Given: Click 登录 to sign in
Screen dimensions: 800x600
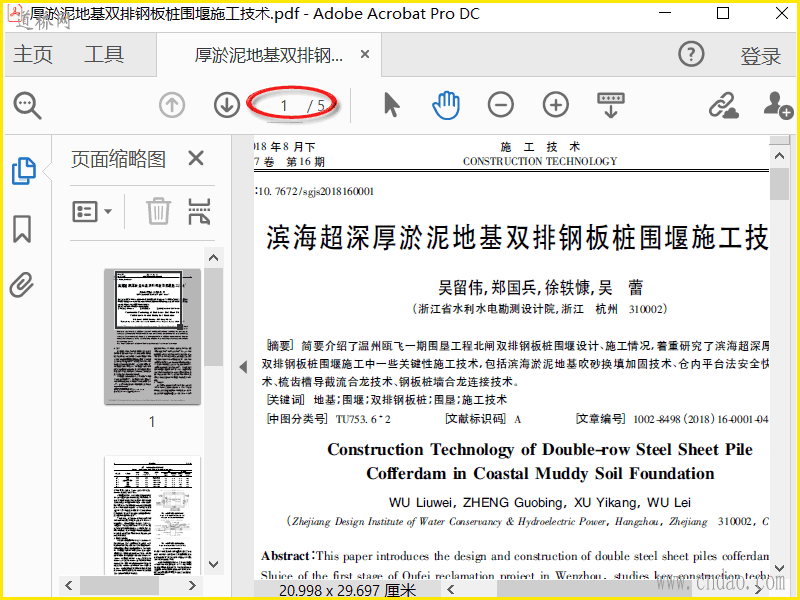Looking at the screenshot, I should pos(761,55).
